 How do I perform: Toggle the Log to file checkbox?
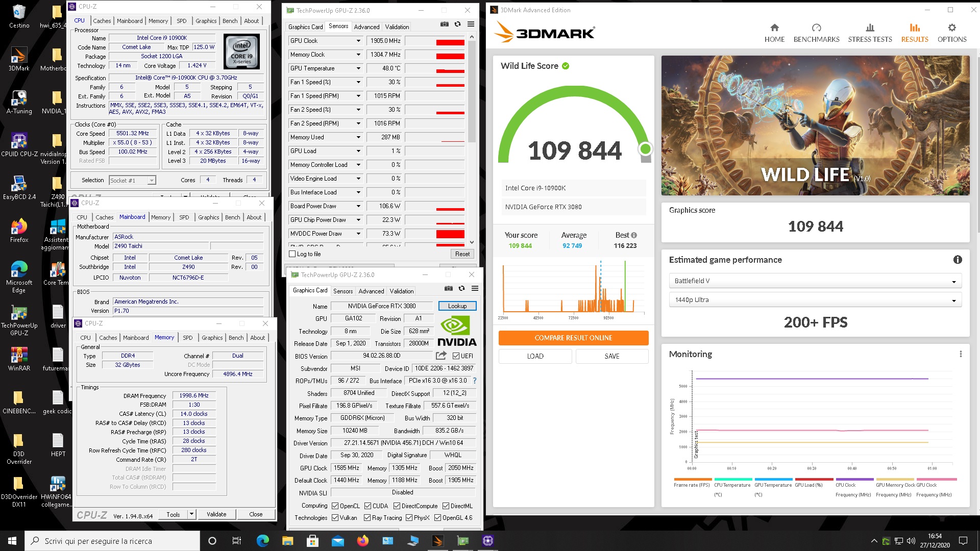coord(292,254)
